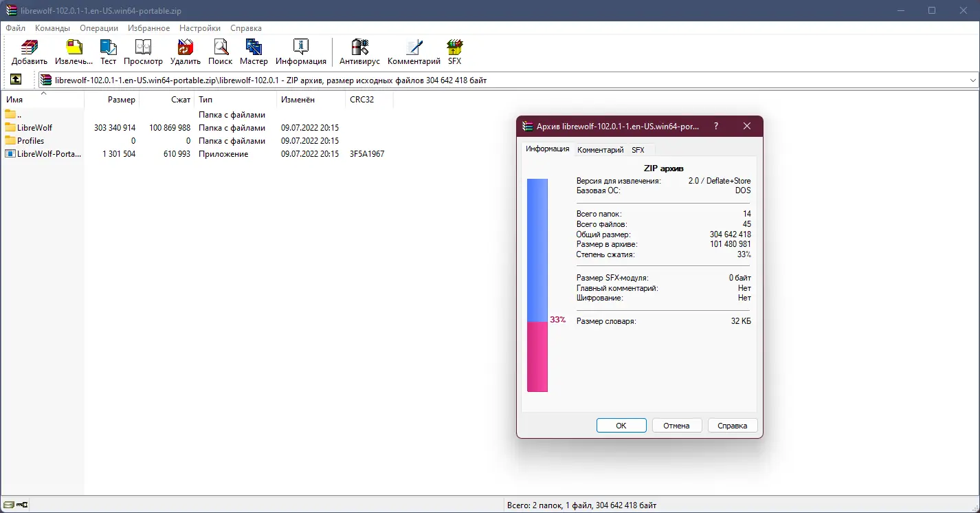Screen dimensions: 980x513
Task: Click the CRC32 value "3F5A1967"
Action: click(x=367, y=154)
